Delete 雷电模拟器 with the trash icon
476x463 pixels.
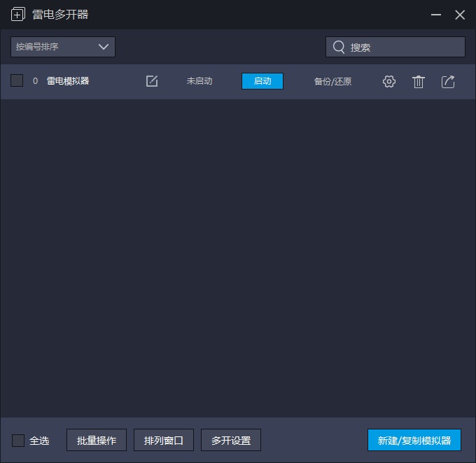tap(419, 82)
